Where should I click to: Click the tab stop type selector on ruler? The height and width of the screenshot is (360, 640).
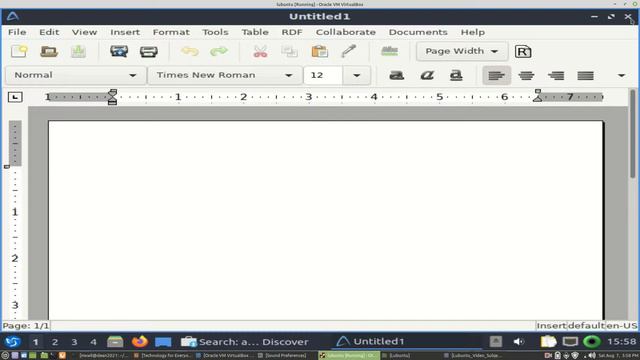15,97
